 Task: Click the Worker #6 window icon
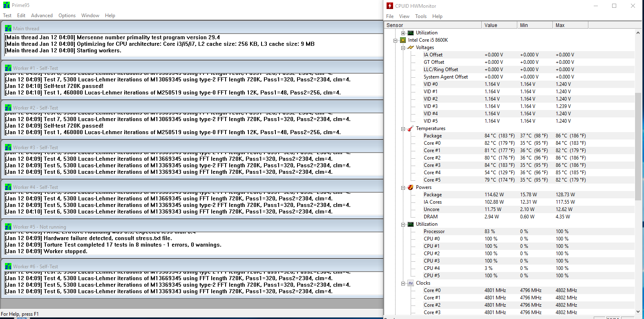[8, 267]
